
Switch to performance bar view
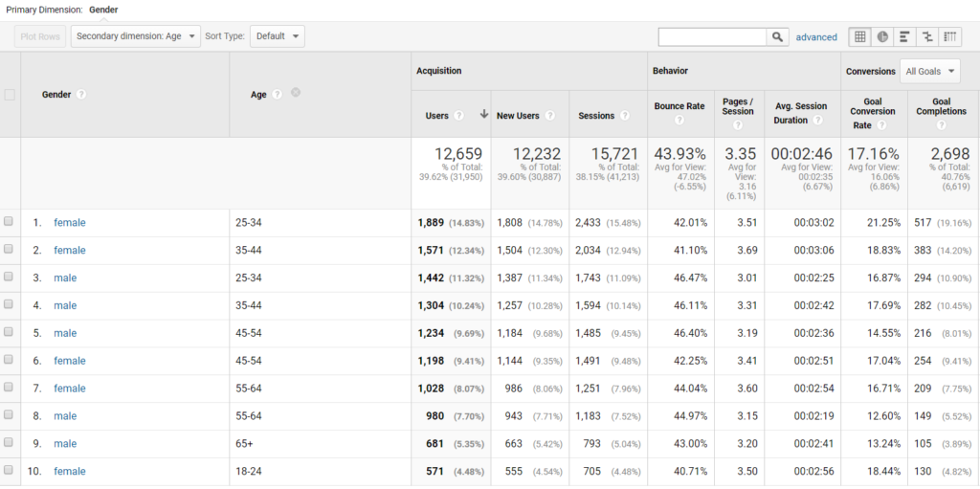point(904,37)
